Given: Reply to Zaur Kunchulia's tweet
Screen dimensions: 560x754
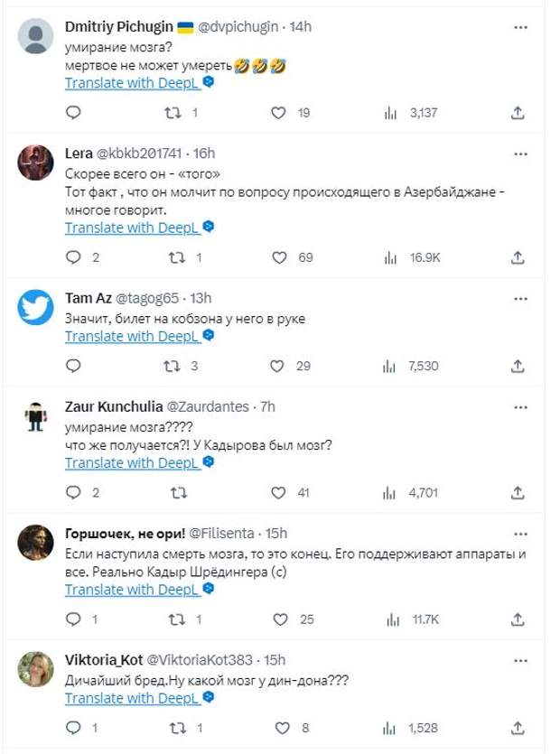Looking at the screenshot, I should pyautogui.click(x=75, y=493).
